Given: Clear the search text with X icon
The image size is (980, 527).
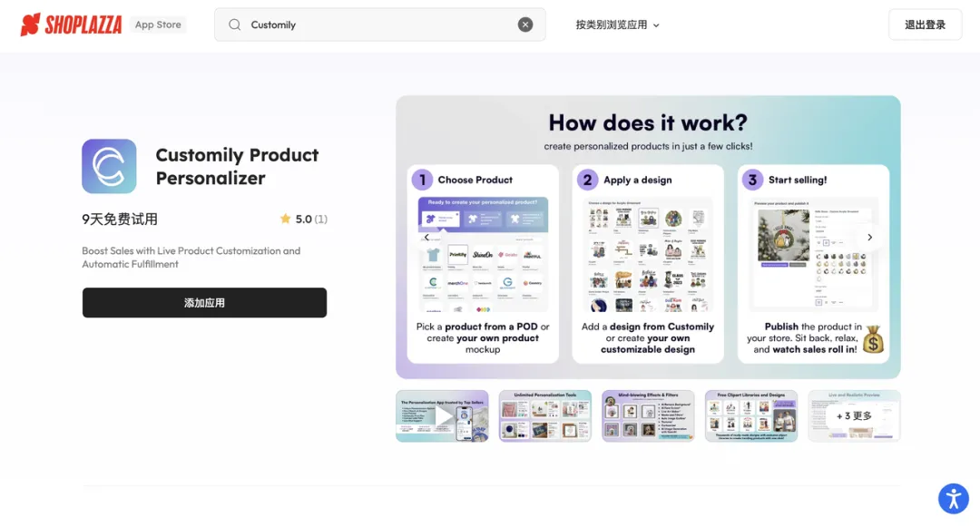Looking at the screenshot, I should click(x=525, y=24).
